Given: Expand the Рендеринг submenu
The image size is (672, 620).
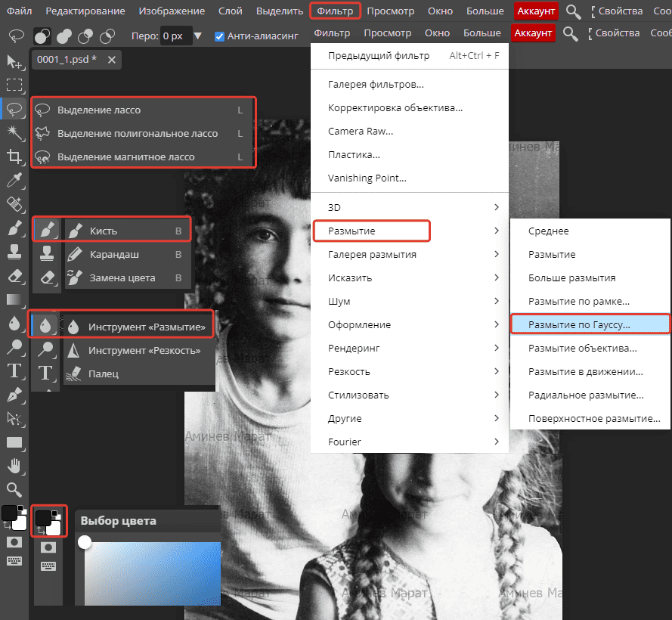Looking at the screenshot, I should 409,348.
